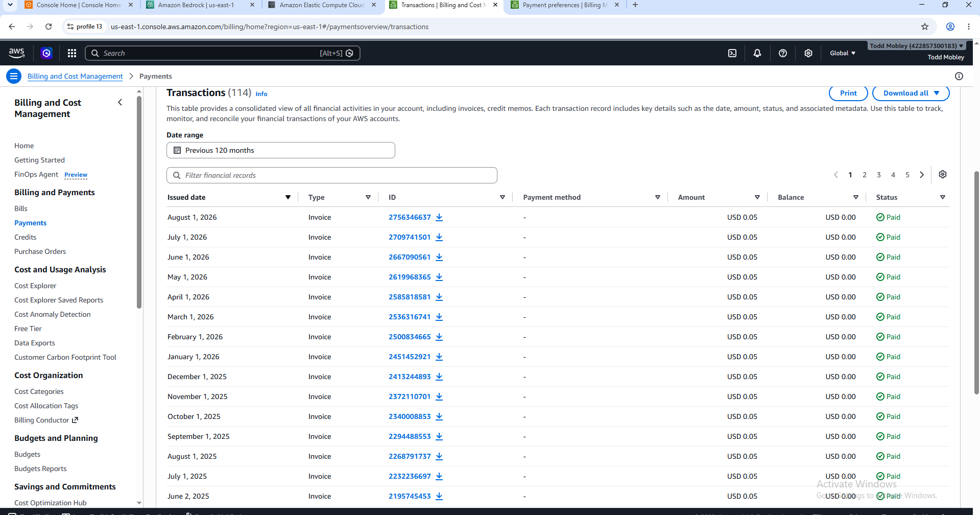Download invoice 2756346637
The width and height of the screenshot is (980, 515).
[439, 217]
